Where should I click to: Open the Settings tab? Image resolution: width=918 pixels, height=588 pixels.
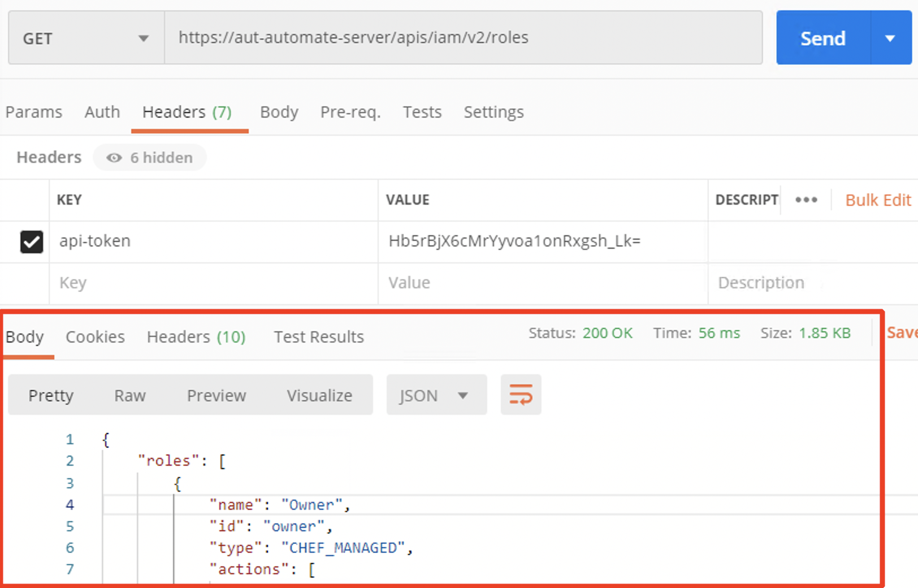(x=494, y=112)
